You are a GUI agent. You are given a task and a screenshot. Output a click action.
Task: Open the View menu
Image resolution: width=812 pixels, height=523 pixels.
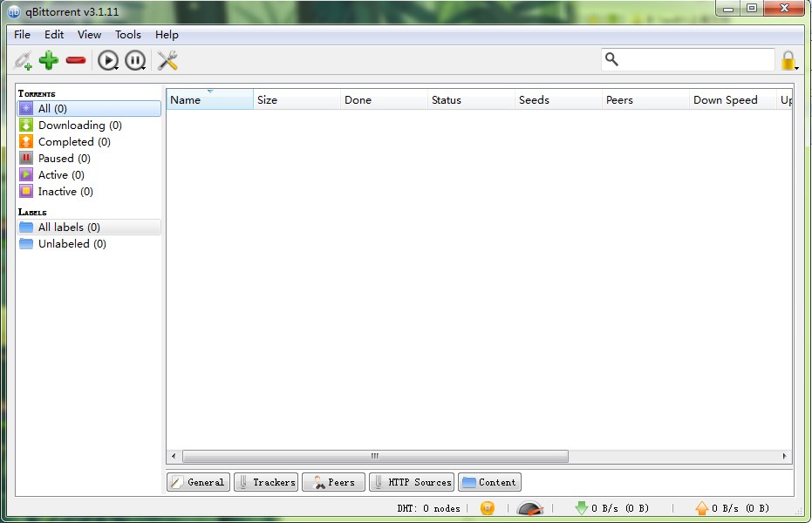pyautogui.click(x=89, y=35)
